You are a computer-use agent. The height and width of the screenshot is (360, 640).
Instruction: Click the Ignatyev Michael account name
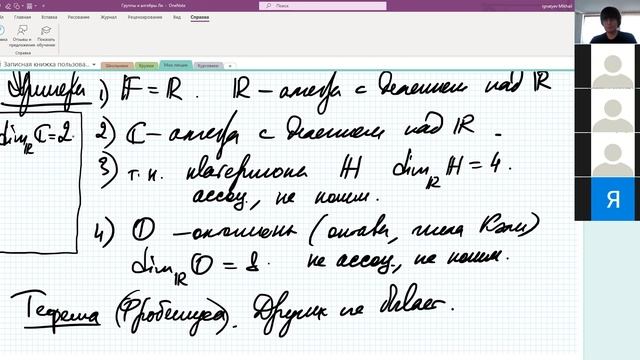(x=557, y=6)
